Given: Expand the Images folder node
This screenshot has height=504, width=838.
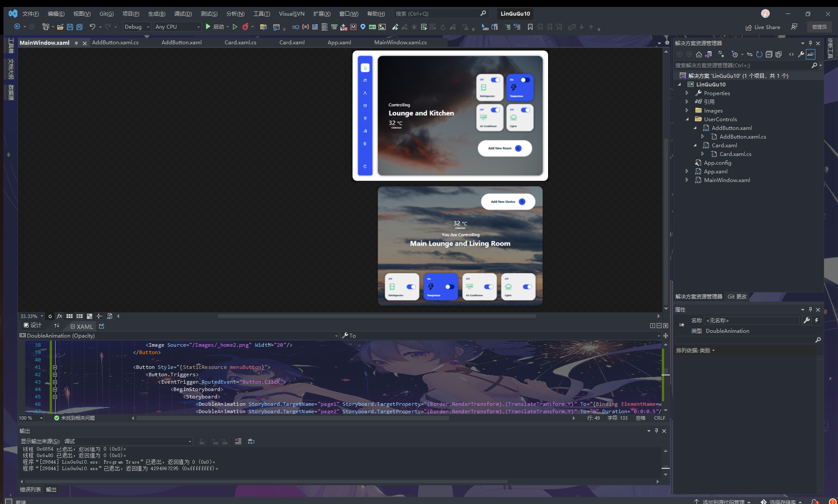Looking at the screenshot, I should point(687,110).
